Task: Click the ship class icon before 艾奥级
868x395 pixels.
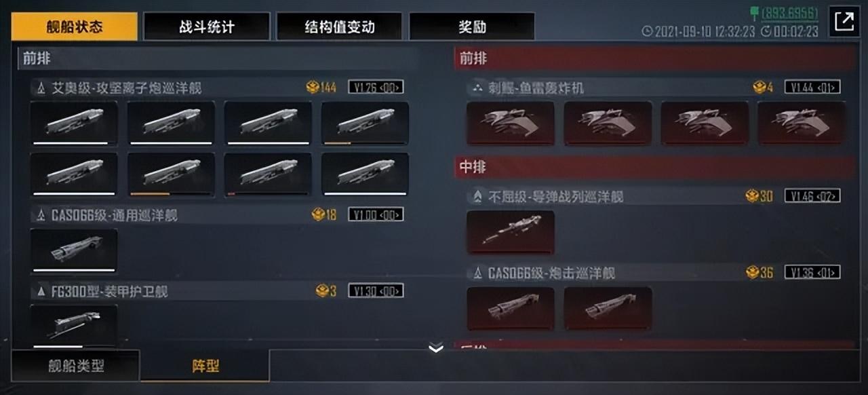Action: click(x=41, y=88)
